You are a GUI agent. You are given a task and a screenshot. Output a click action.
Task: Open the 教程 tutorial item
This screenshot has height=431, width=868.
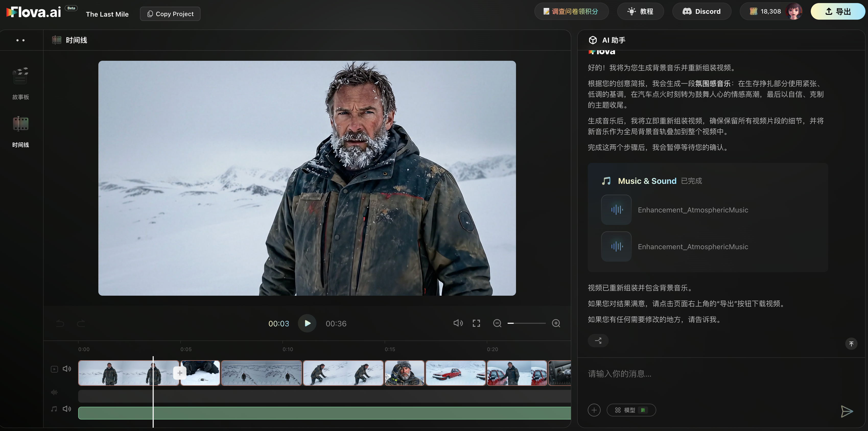point(640,11)
